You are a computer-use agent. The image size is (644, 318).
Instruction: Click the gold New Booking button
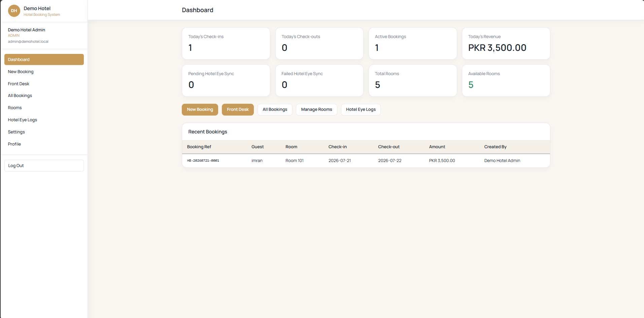[200, 109]
